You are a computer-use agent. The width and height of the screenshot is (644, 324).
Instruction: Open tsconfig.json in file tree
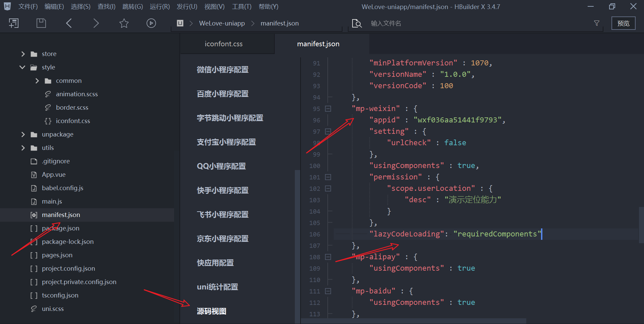pyautogui.click(x=60, y=295)
